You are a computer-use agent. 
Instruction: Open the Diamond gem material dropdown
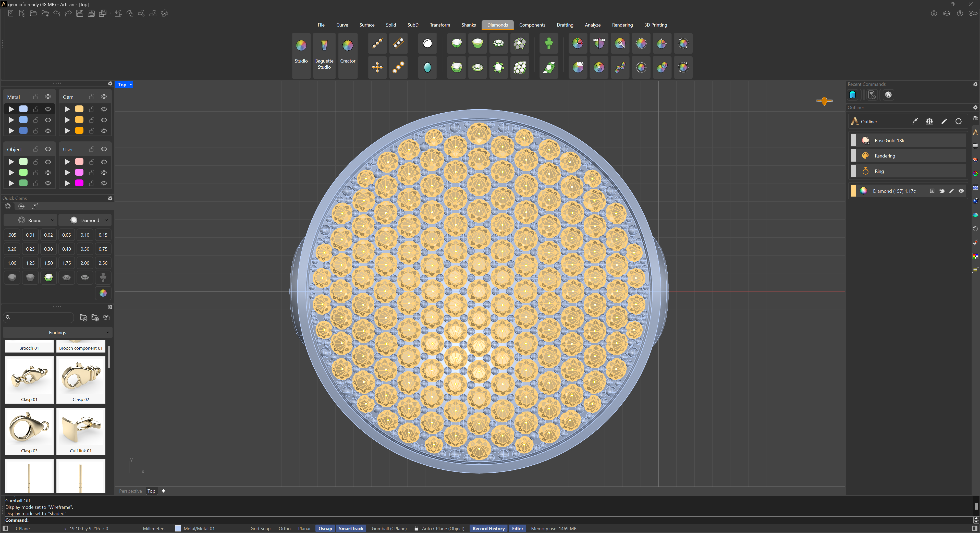coord(85,220)
